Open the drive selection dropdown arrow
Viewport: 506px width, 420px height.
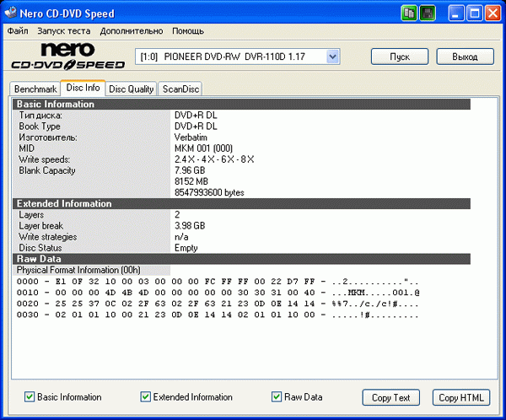point(333,57)
